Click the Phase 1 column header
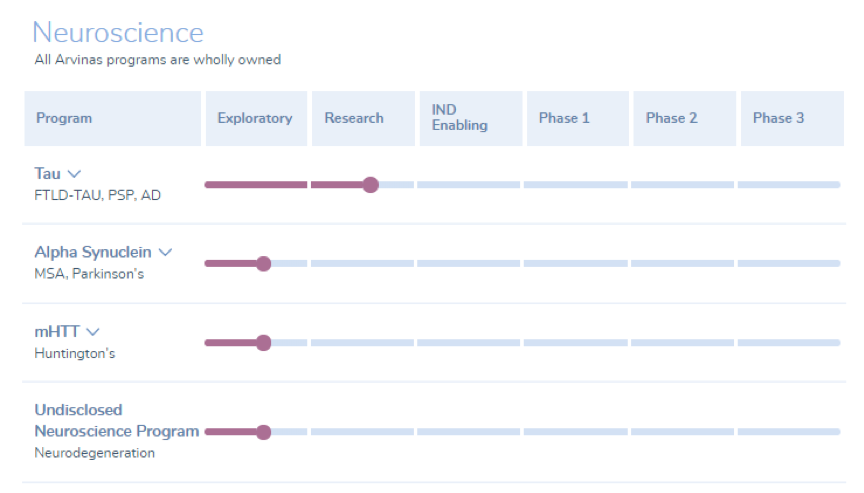 coord(564,118)
